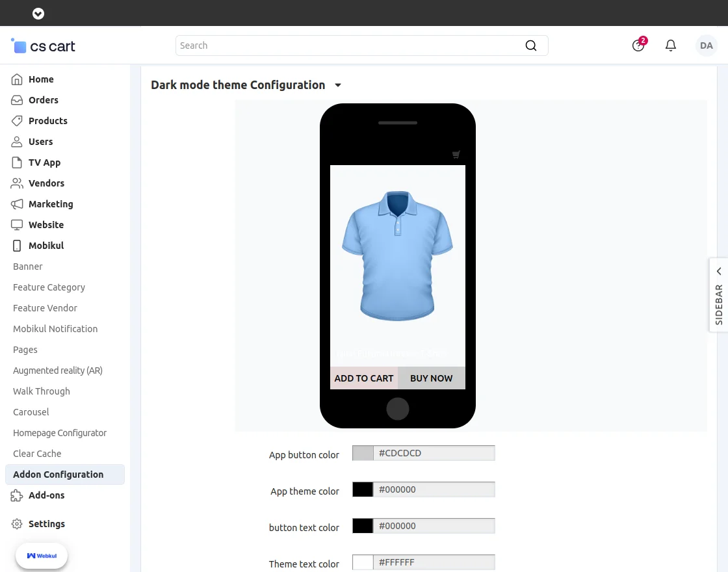This screenshot has width=728, height=572.
Task: Expand the Dark mode theme Configuration dropdown
Action: click(x=338, y=85)
